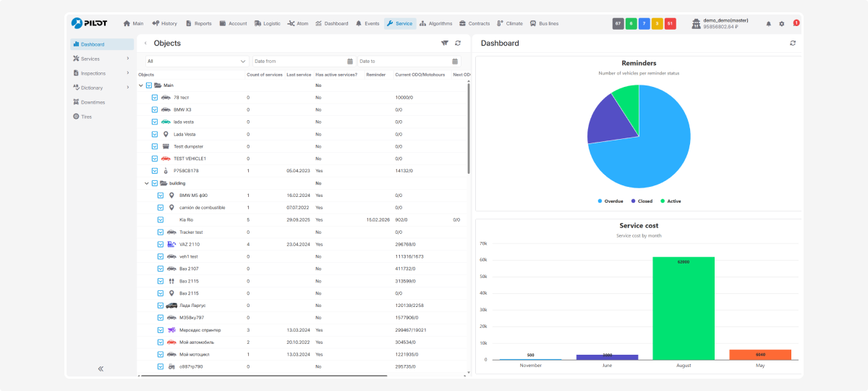Click the filter icon in Objects panel

point(445,43)
